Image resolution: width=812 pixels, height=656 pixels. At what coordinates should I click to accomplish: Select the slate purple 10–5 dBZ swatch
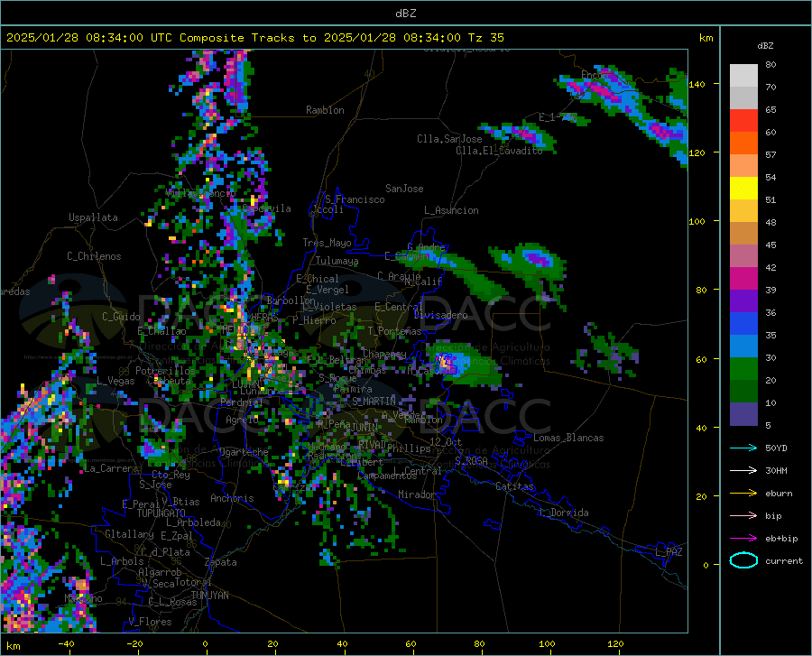click(x=743, y=414)
